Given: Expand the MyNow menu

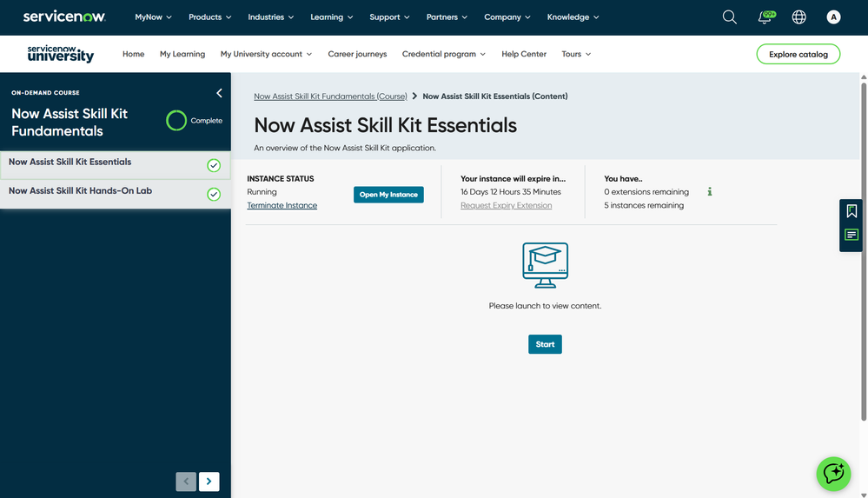Looking at the screenshot, I should click(x=153, y=17).
